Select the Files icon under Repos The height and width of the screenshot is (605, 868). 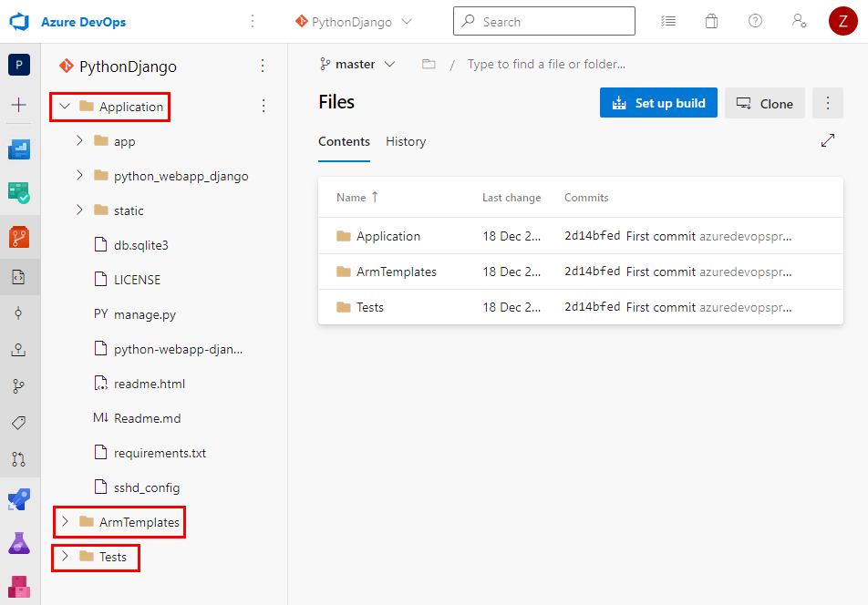[x=19, y=277]
